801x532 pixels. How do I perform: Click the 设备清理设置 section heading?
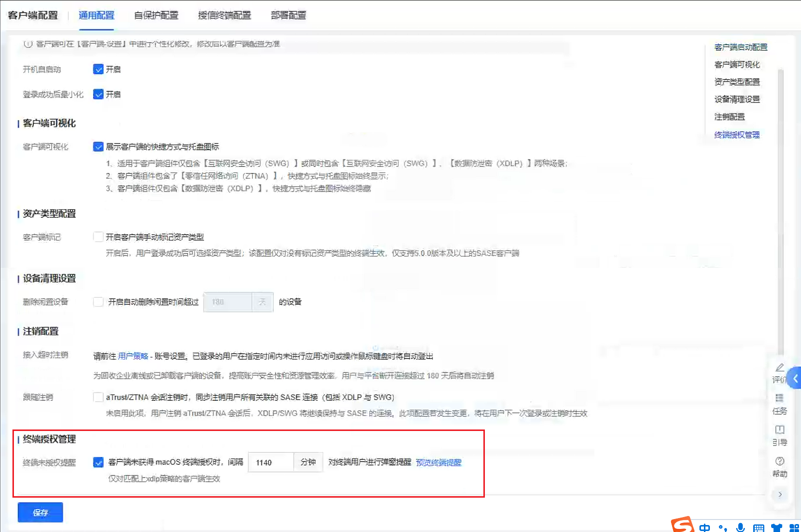coord(49,278)
